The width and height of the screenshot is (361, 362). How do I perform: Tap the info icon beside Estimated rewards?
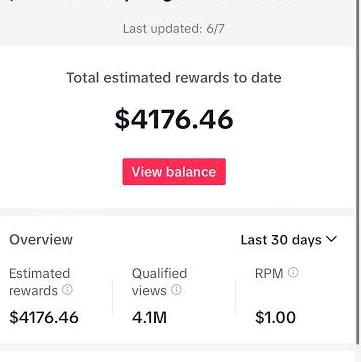(67, 290)
